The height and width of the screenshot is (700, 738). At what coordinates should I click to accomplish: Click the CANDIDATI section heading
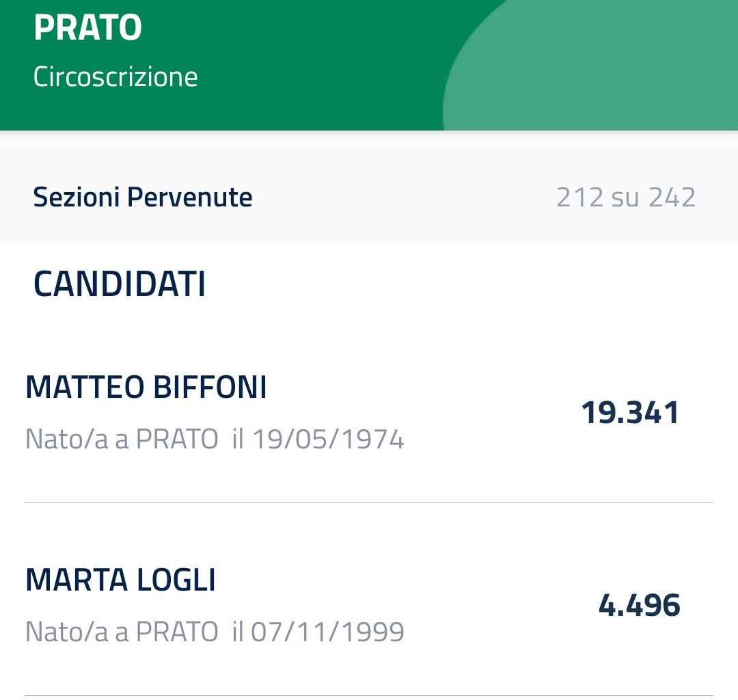pos(120,284)
